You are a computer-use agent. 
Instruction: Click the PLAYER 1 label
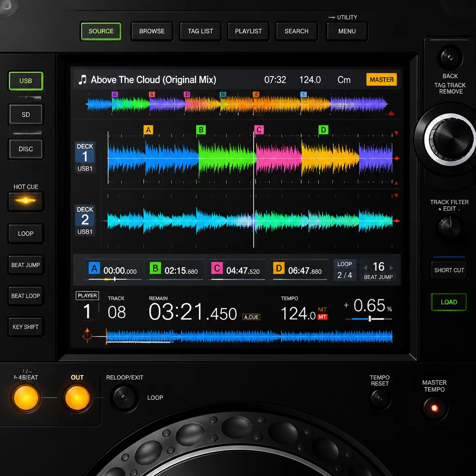(87, 306)
